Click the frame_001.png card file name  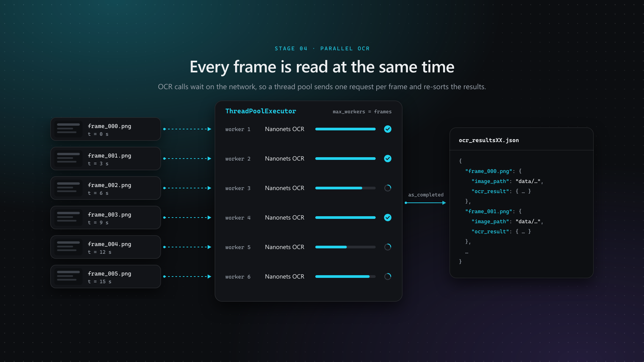109,156
